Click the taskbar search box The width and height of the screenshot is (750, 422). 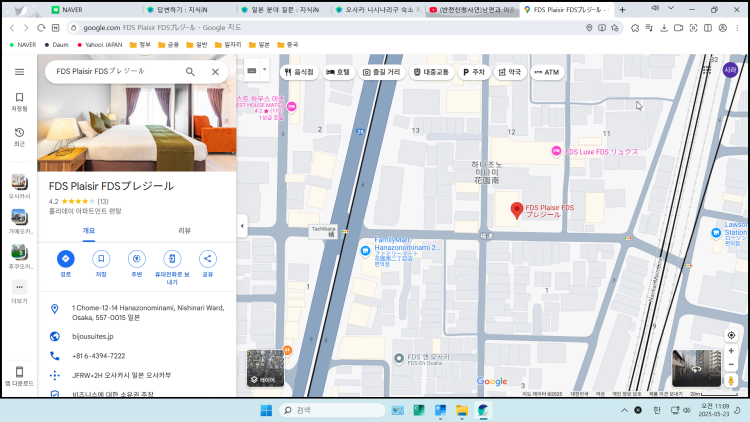tap(332, 411)
